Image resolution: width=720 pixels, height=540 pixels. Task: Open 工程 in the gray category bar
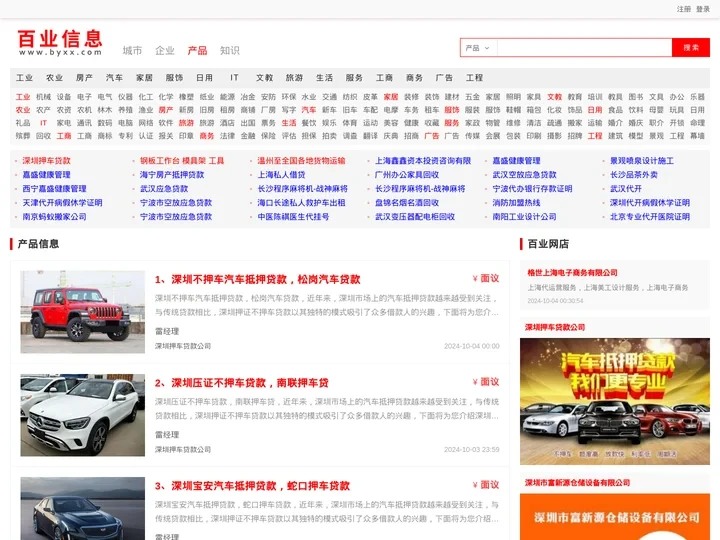click(x=474, y=78)
